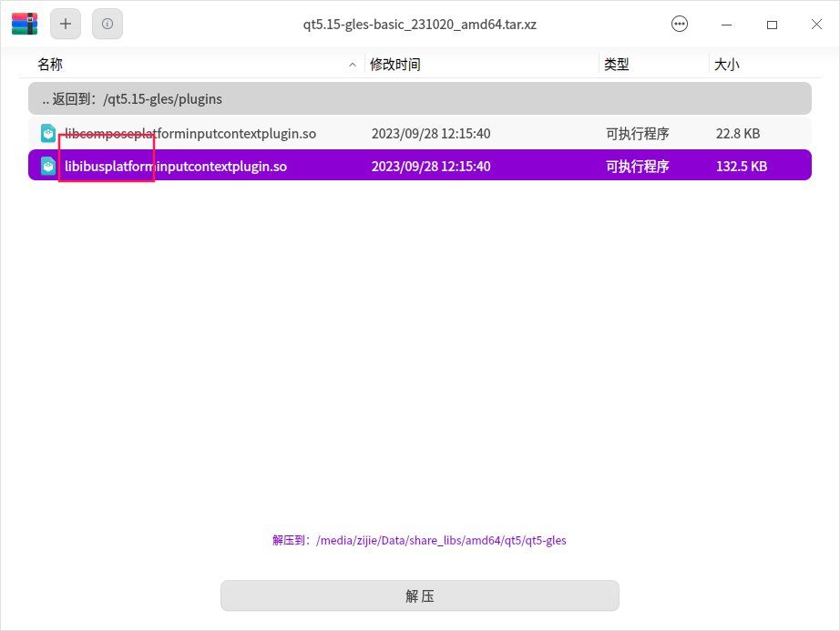840x631 pixels.
Task: Maximize the archive manager window
Action: pos(772,25)
